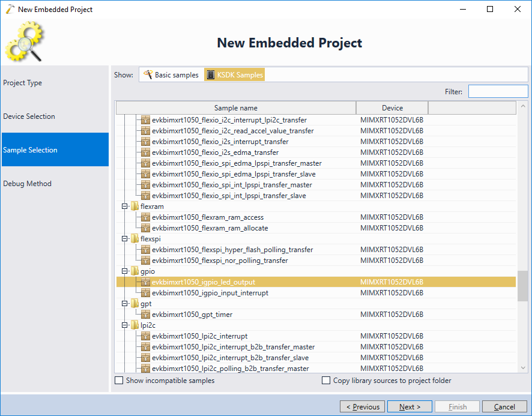Click scrollbar down arrow
Viewport: 532px width, 416px height.
tap(523, 368)
